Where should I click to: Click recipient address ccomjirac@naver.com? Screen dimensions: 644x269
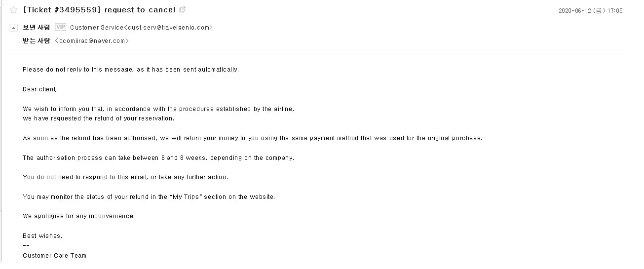92,41
